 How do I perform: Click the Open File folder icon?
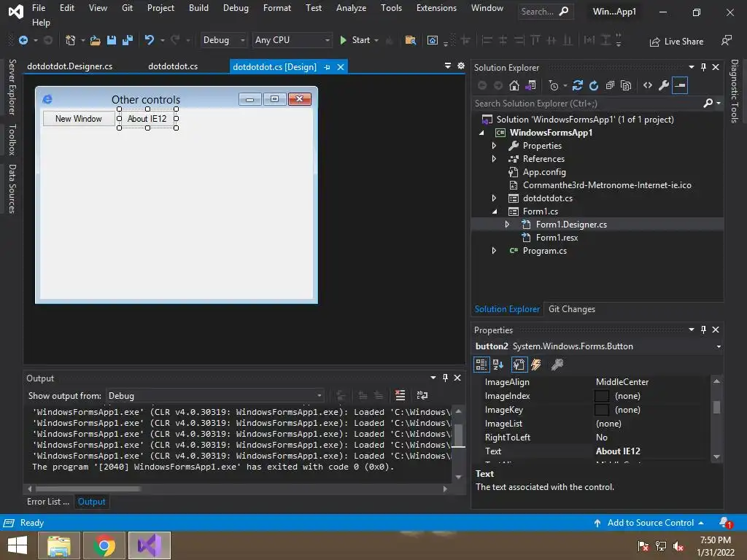click(96, 41)
